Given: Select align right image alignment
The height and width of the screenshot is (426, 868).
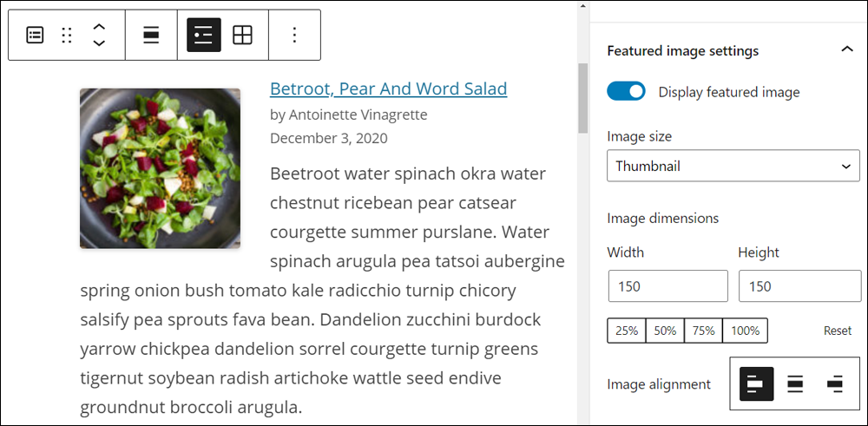Looking at the screenshot, I should 835,384.
